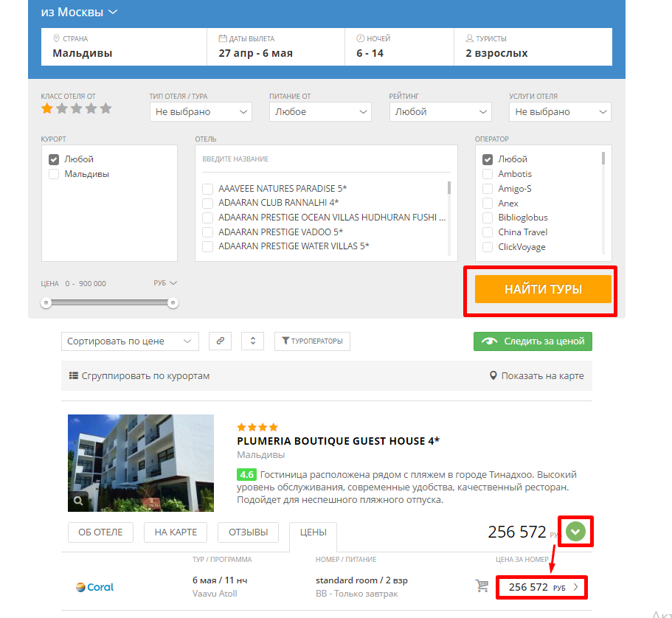Image resolution: width=672 pixels, height=618 pixels.
Task: Click the 4.6 rating badge
Action: [x=246, y=475]
